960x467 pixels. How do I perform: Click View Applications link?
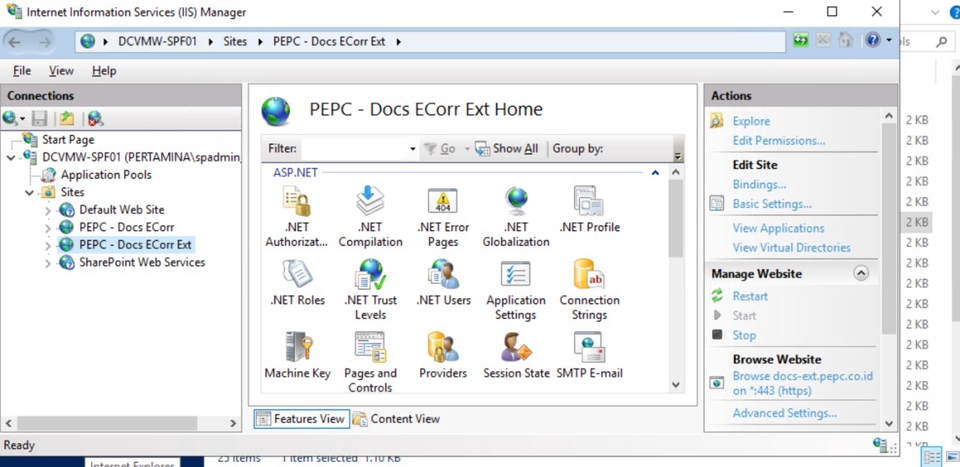[x=778, y=228]
